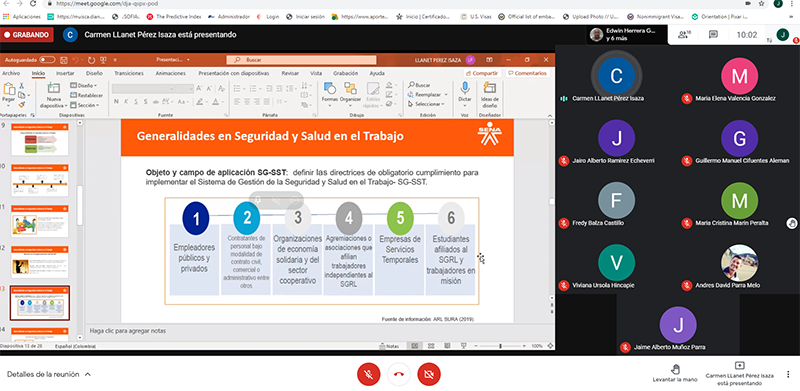This screenshot has width=800, height=391.
Task: Open the Seleccionar dropdown
Action: tap(427, 104)
